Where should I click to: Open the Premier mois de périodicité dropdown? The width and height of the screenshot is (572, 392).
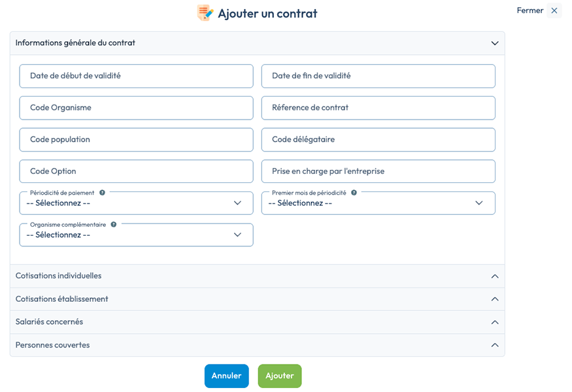click(379, 203)
